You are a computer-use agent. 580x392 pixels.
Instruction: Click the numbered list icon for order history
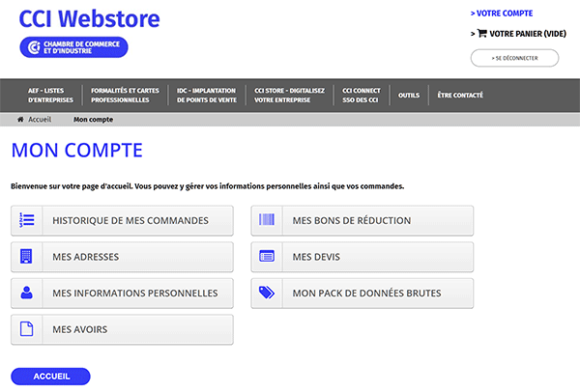pyautogui.click(x=27, y=220)
